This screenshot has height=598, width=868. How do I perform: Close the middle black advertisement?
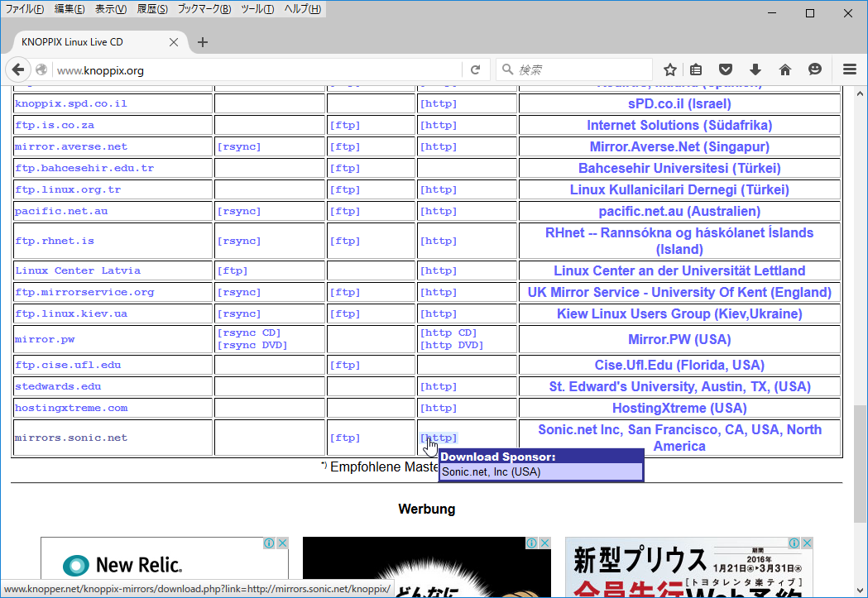tap(544, 543)
